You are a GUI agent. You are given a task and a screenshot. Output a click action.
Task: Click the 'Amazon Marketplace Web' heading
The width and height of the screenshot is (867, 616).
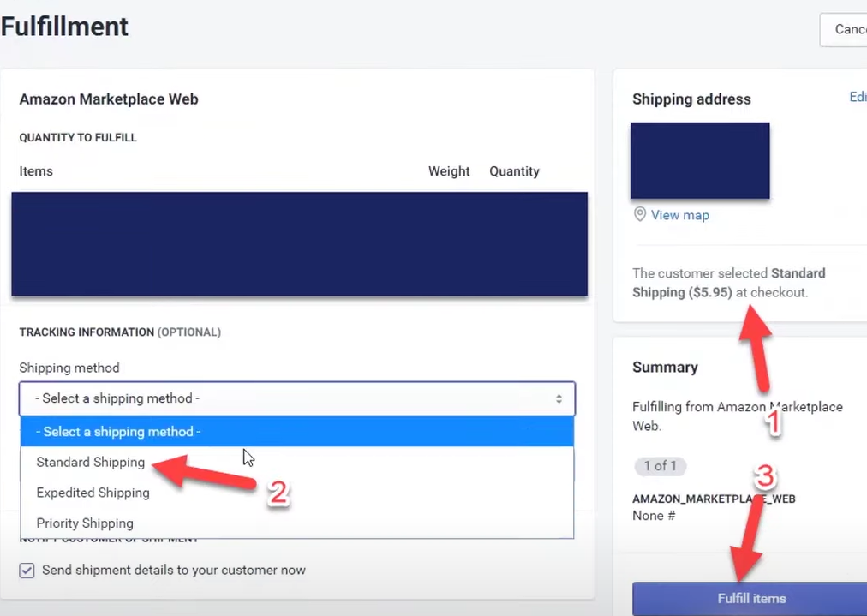[109, 99]
